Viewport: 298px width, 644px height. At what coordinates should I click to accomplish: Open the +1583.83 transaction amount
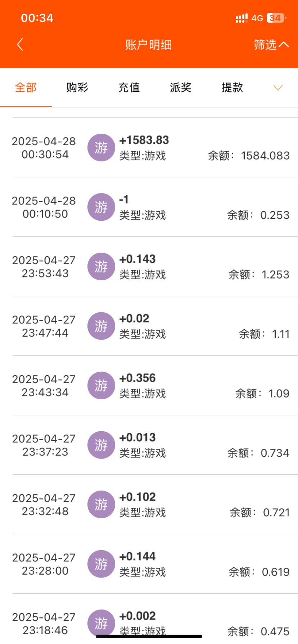tap(144, 140)
